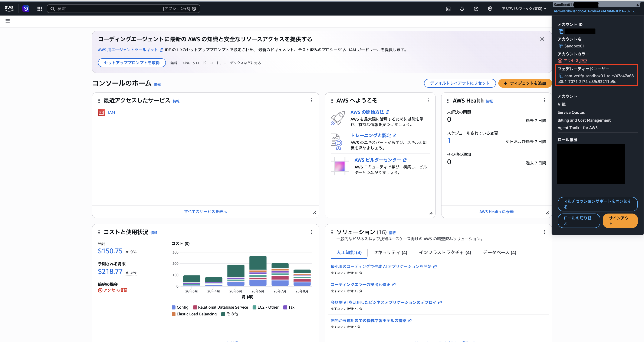The width and height of the screenshot is (644, 342).
Task: Focus the 検索 search field
Action: (x=123, y=9)
